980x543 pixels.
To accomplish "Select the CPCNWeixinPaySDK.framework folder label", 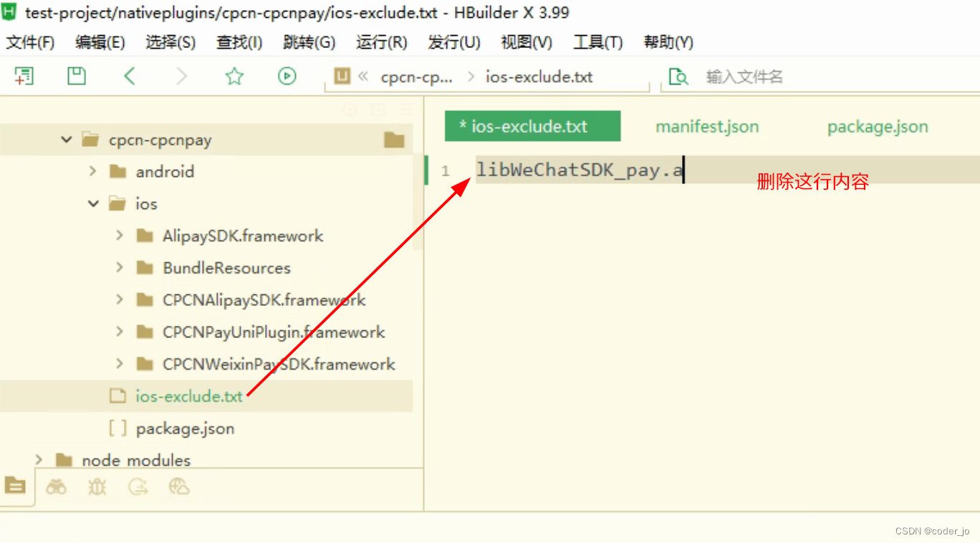I will point(279,364).
